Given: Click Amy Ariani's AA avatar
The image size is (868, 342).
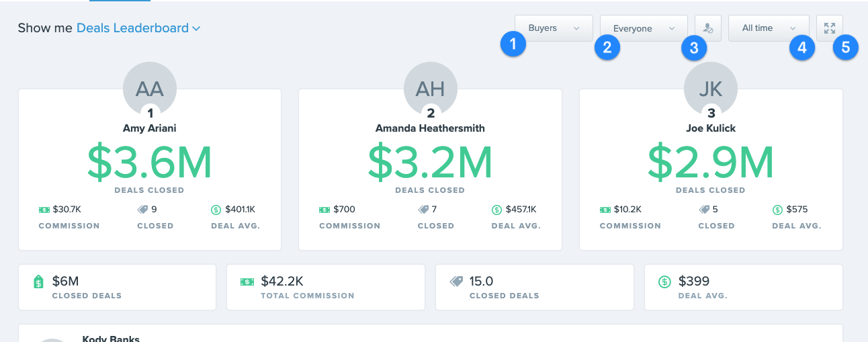Looking at the screenshot, I should 150,88.
